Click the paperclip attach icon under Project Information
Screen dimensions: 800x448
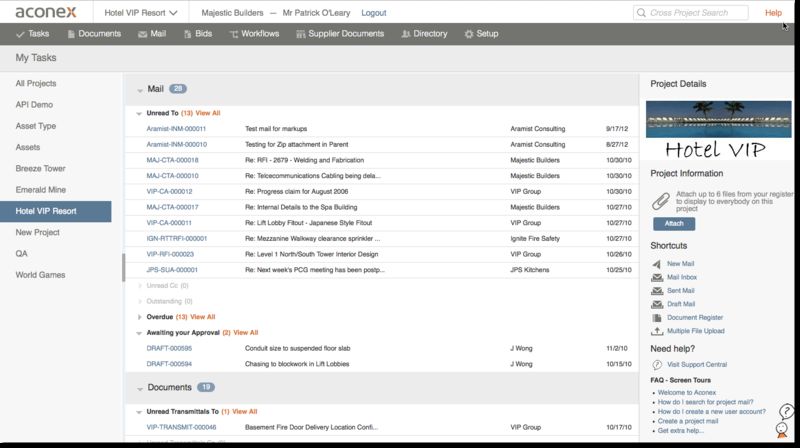click(x=661, y=201)
